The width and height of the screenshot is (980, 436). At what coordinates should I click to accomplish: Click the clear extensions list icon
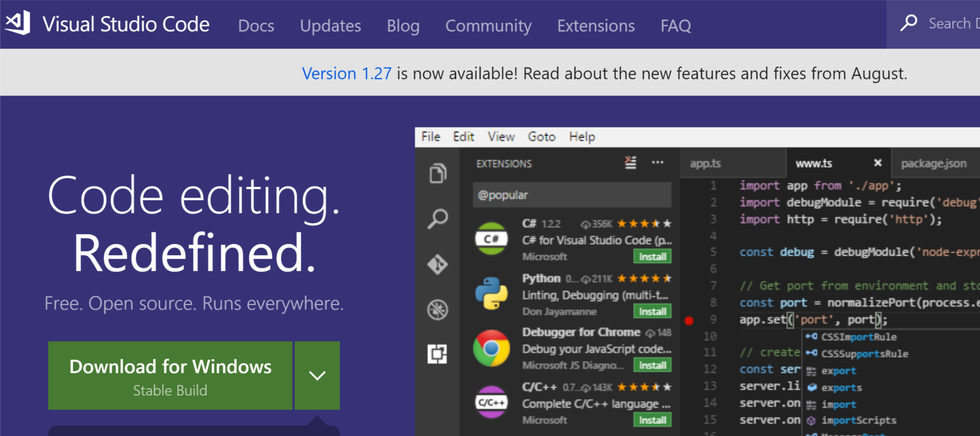pyautogui.click(x=631, y=162)
